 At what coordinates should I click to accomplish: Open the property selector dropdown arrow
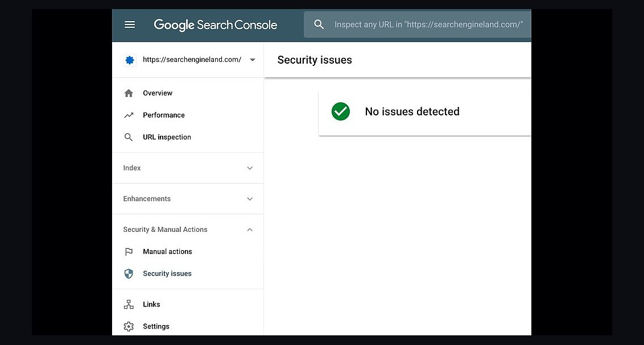pyautogui.click(x=253, y=60)
